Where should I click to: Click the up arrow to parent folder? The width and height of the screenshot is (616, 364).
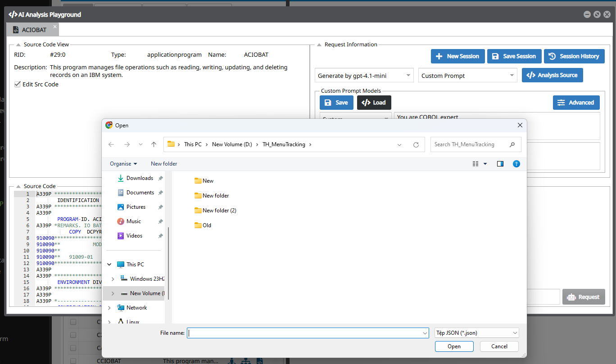(x=154, y=144)
